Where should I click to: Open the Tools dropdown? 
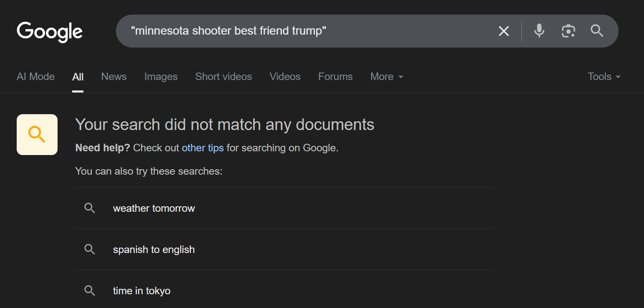click(x=604, y=77)
